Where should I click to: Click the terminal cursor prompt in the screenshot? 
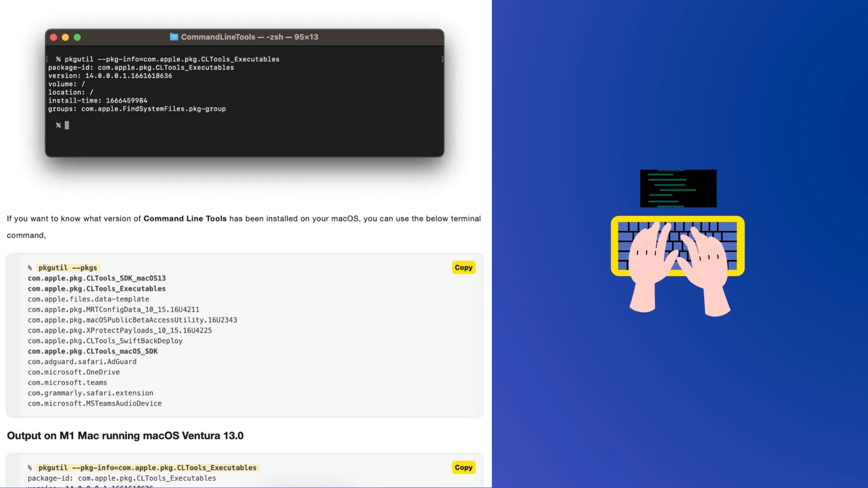click(66, 126)
